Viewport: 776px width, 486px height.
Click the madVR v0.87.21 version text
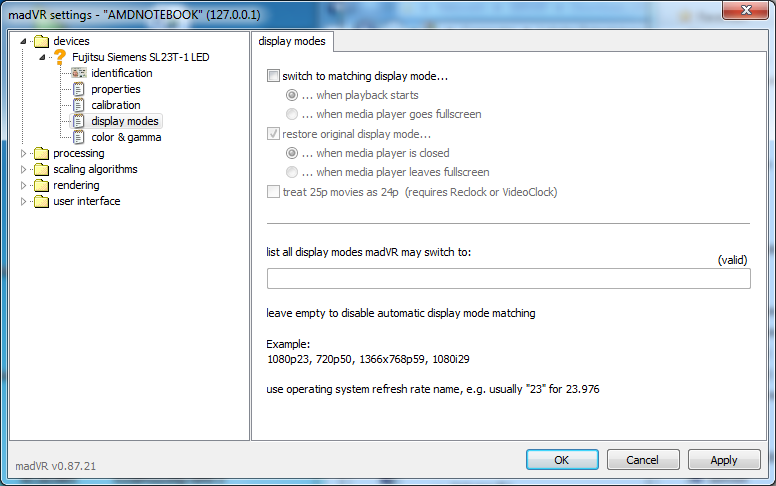pos(55,466)
